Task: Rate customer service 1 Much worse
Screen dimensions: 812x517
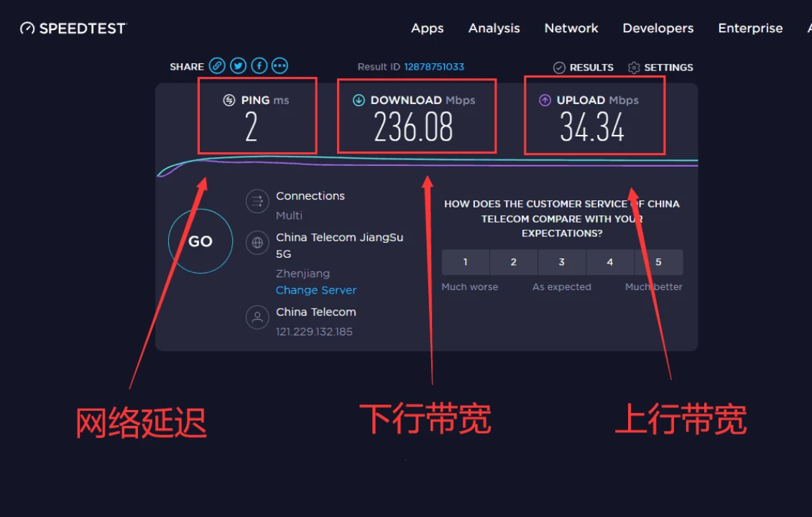Action: pos(465,262)
